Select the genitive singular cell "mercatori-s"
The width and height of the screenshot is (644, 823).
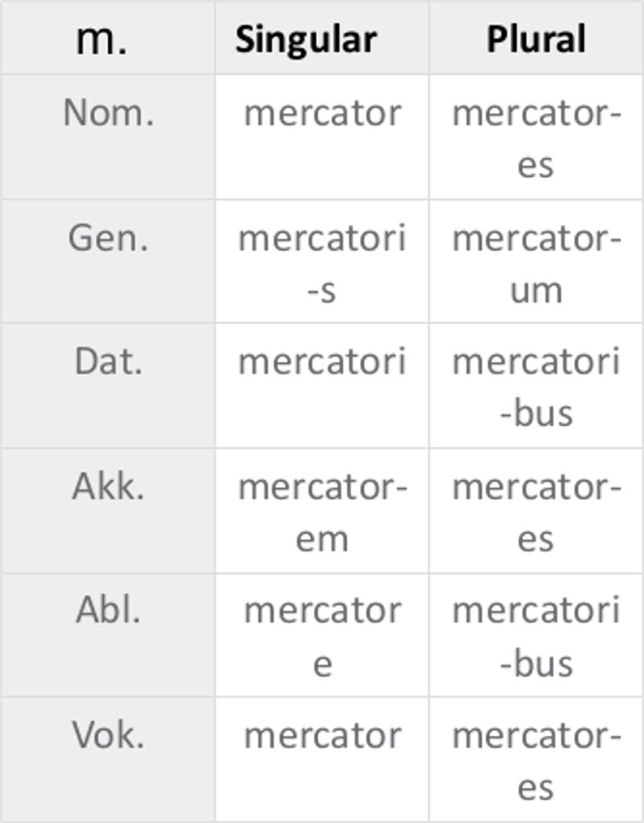click(x=322, y=264)
